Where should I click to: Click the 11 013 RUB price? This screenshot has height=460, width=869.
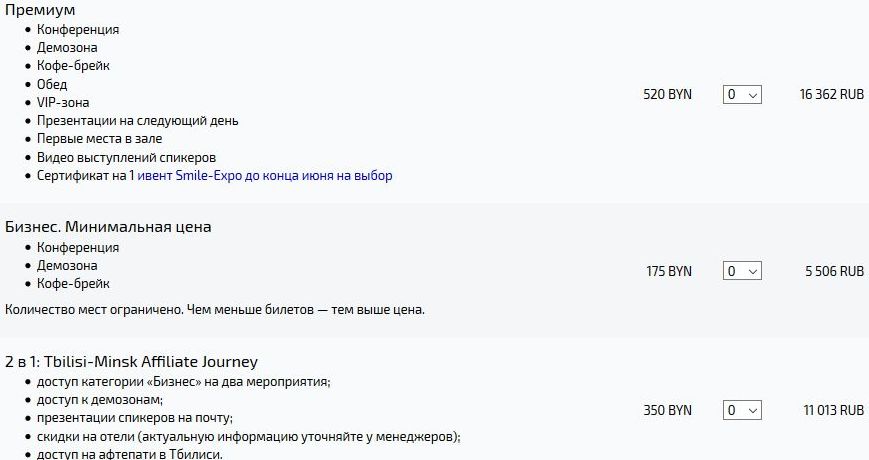(834, 410)
